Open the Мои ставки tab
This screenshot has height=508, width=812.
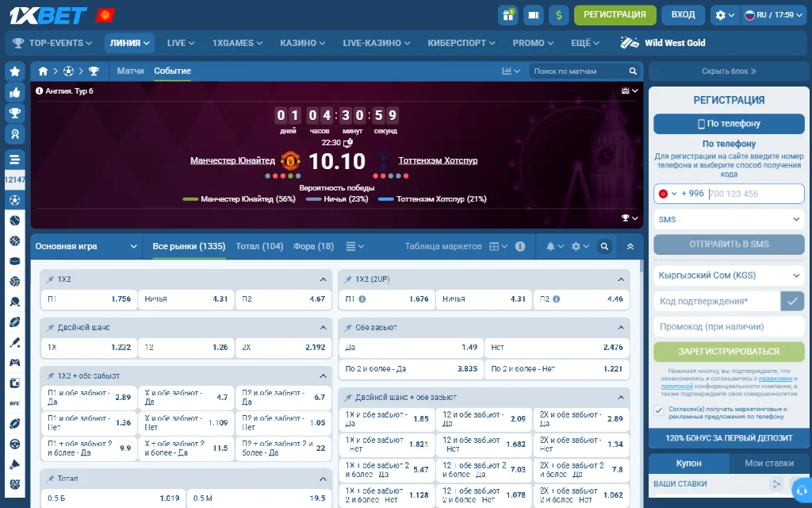[769, 464]
